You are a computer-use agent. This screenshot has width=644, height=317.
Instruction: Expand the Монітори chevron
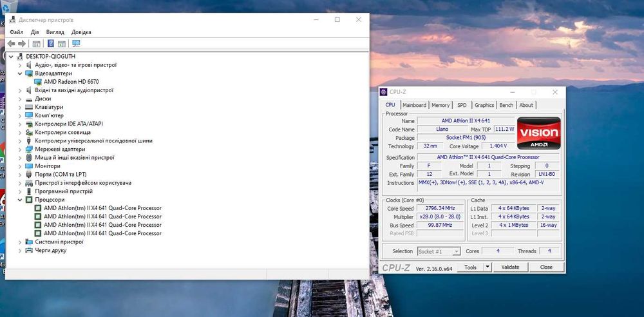coord(20,166)
